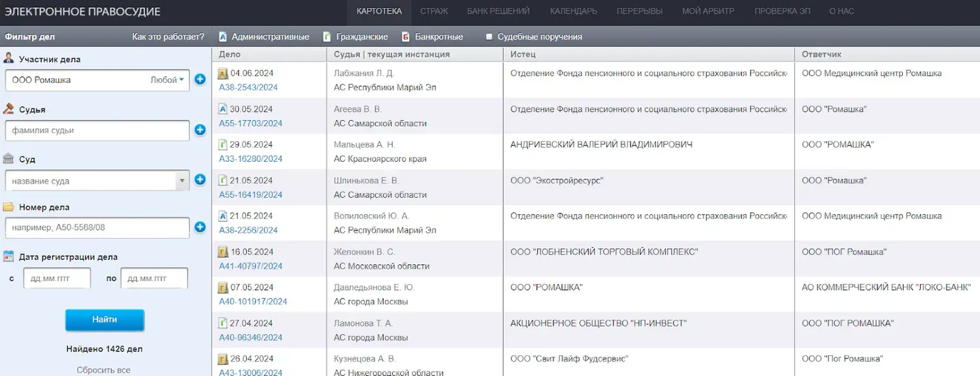
Task: Click the folder icon beside Номер дела
Action: (8, 207)
